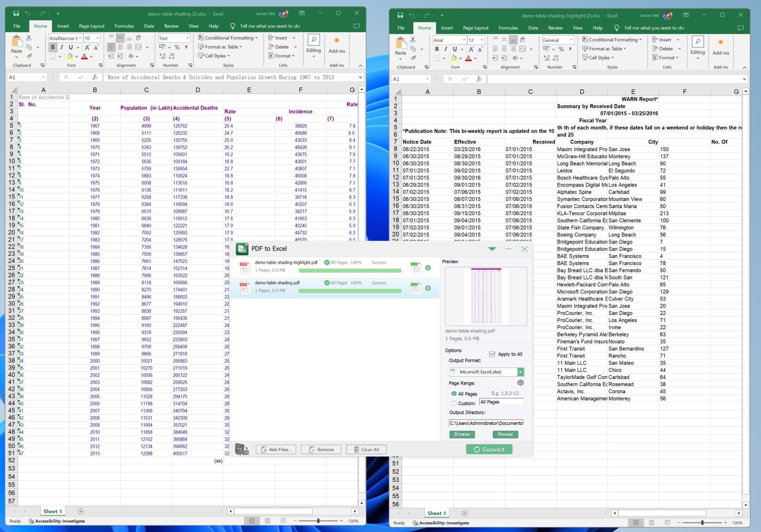This screenshot has width=761, height=532.
Task: Click Format Painter brush in left Excel
Action: [29, 56]
